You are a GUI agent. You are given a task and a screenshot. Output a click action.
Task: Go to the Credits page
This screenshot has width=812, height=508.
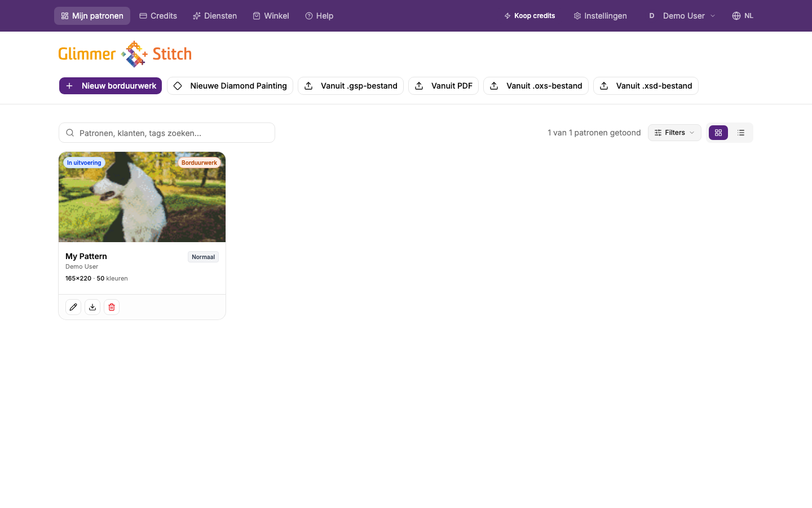tap(158, 16)
